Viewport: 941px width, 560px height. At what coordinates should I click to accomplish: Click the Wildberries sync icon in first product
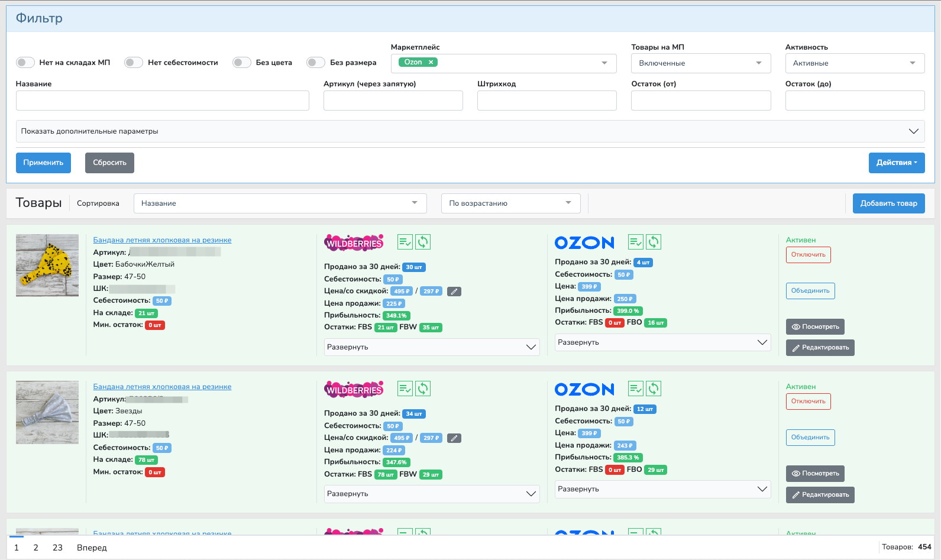[x=423, y=242]
